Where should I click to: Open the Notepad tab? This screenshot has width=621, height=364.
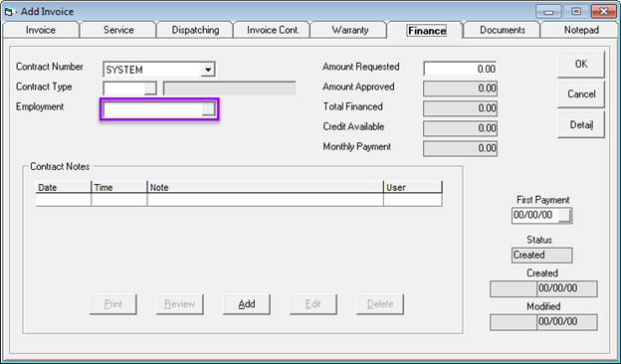tap(581, 30)
